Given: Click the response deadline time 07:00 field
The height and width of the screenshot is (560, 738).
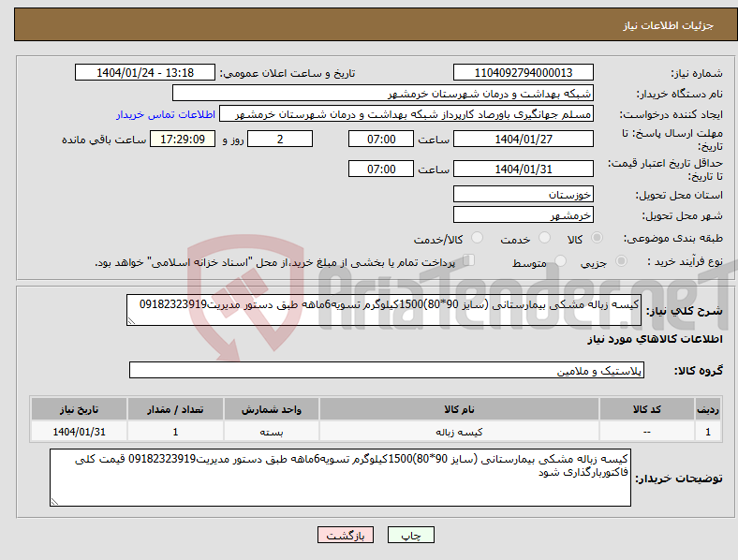Looking at the screenshot, I should [x=381, y=139].
